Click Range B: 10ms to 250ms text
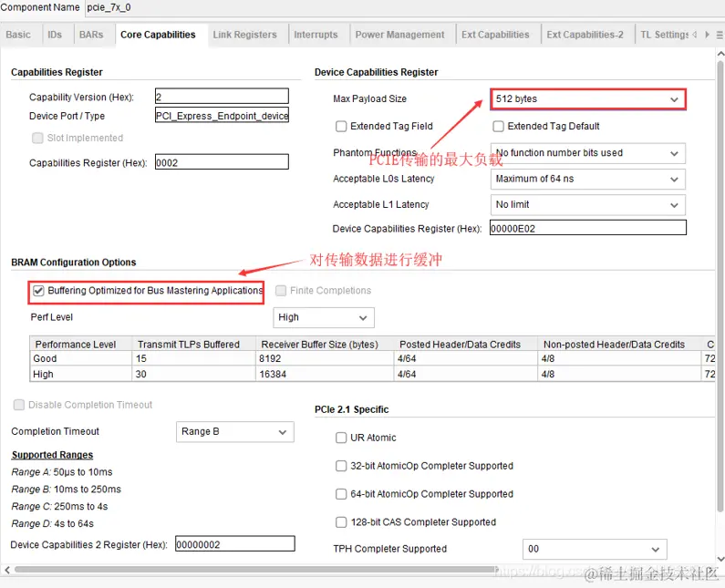Viewport: 725px width, 588px height. (67, 490)
